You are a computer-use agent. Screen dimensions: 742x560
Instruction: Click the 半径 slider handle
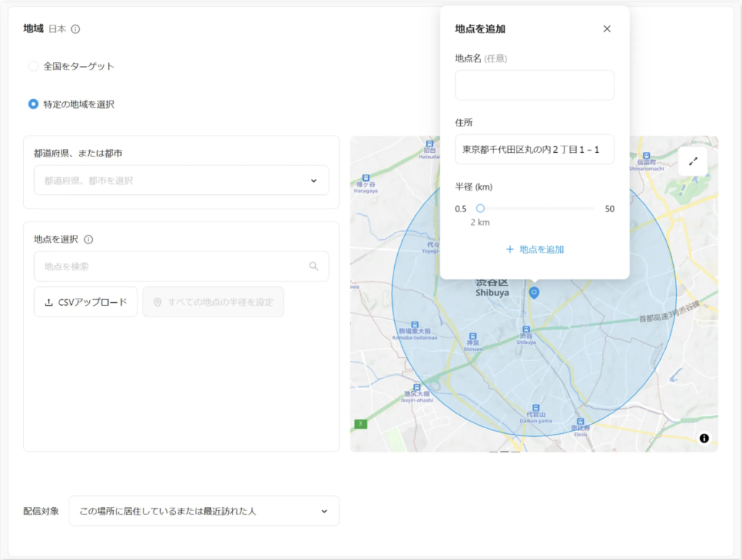[480, 209]
